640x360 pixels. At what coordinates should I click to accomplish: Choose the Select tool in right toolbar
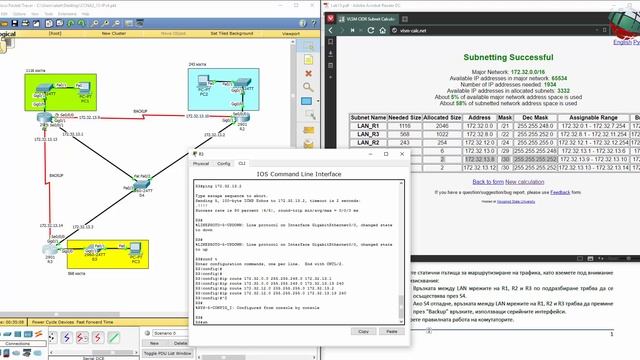[309, 46]
